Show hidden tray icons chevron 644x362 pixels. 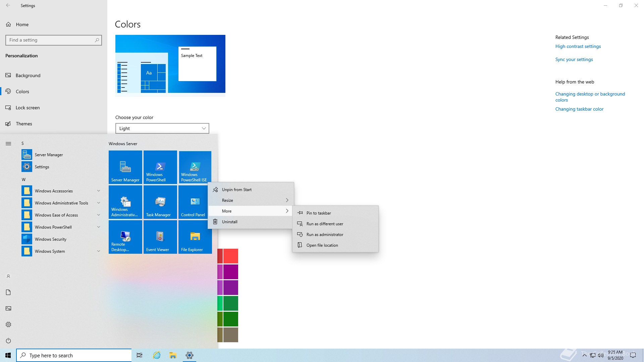click(585, 355)
